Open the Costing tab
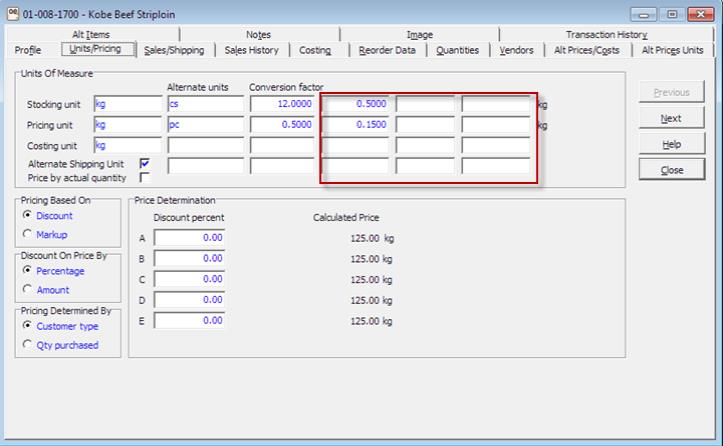 pyautogui.click(x=315, y=50)
